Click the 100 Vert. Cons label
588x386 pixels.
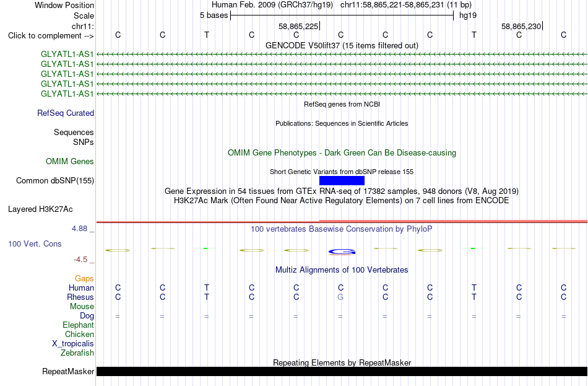point(35,243)
